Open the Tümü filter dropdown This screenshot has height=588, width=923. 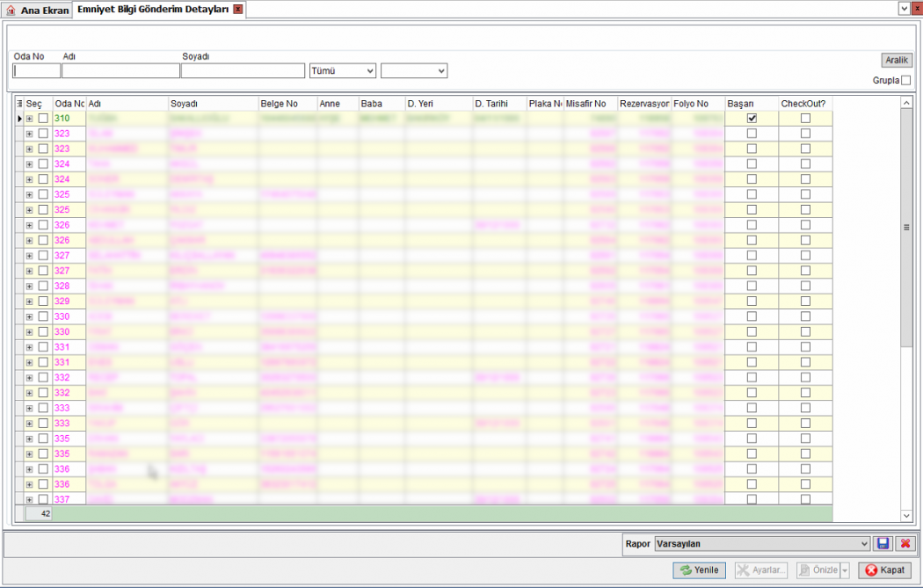pos(343,71)
